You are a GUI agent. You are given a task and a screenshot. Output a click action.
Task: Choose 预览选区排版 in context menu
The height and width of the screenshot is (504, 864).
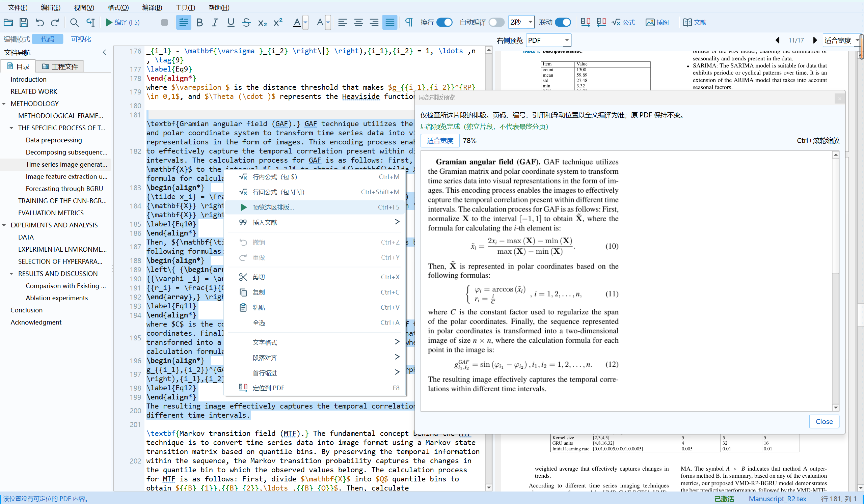pyautogui.click(x=315, y=207)
